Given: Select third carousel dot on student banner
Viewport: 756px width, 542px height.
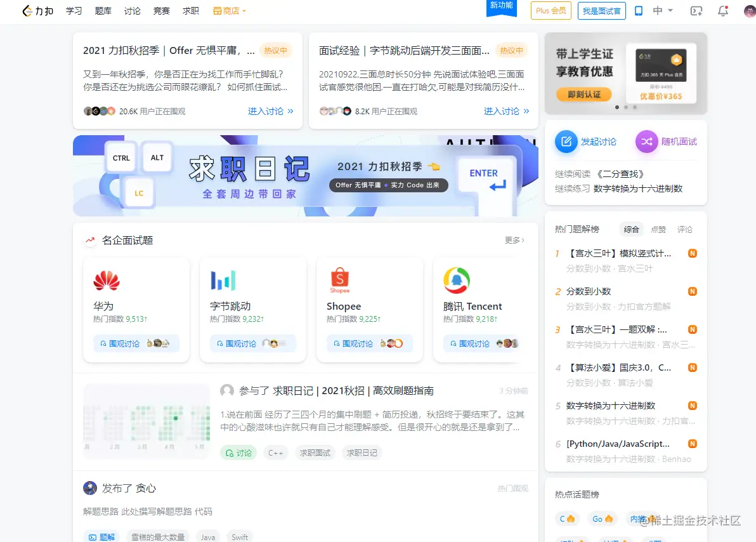Looking at the screenshot, I should (634, 107).
